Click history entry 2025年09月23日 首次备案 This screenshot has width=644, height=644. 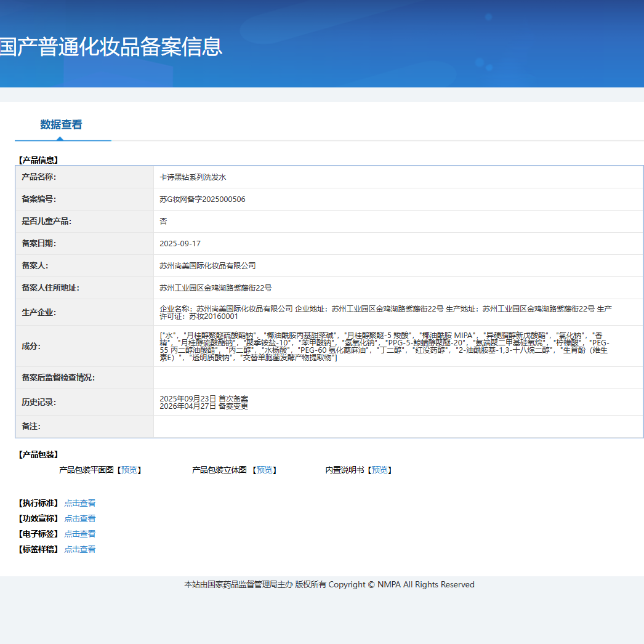(x=204, y=399)
